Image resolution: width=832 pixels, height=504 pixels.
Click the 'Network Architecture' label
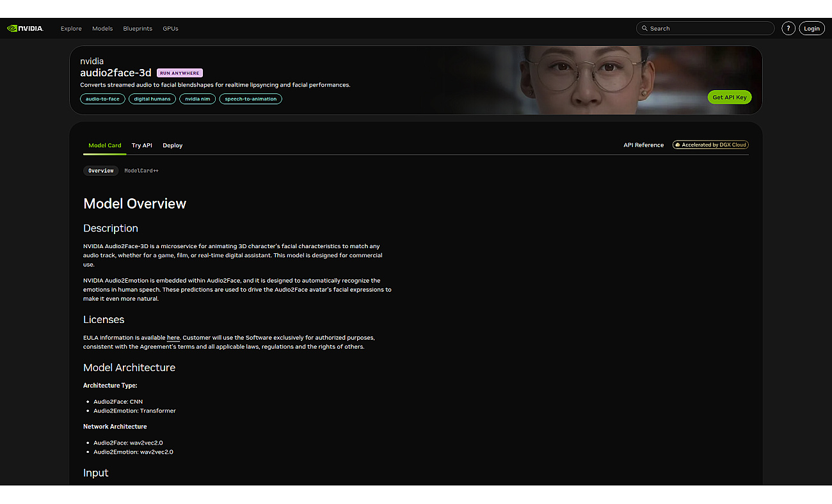pos(115,427)
